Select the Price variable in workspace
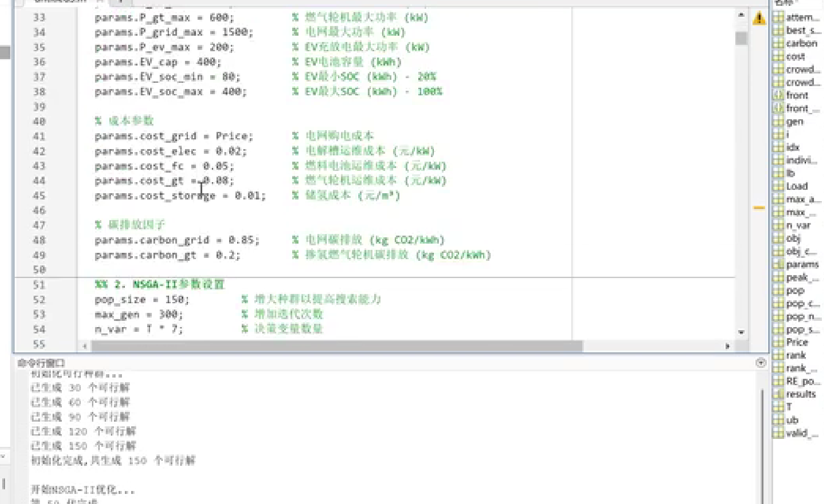The width and height of the screenshot is (824, 504). tap(797, 342)
